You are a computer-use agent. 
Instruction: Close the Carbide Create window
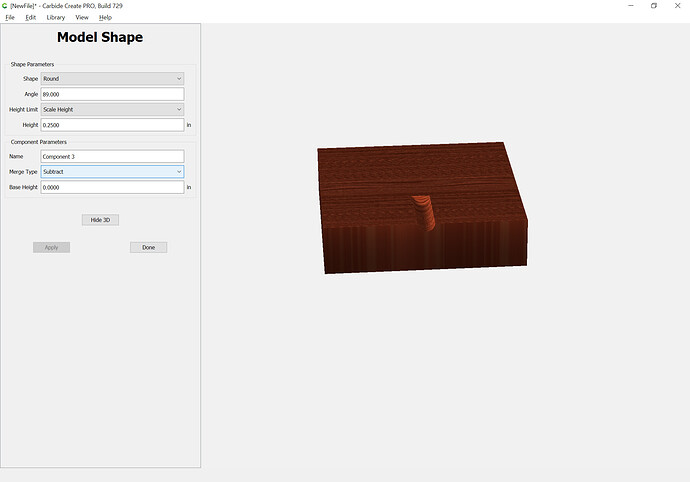[679, 6]
